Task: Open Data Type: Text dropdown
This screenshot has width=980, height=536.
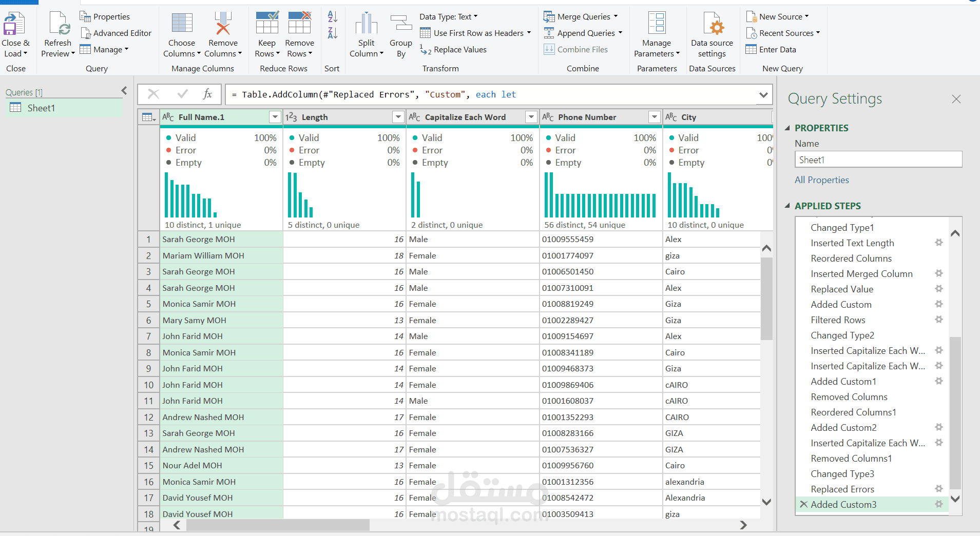Action: coord(449,16)
